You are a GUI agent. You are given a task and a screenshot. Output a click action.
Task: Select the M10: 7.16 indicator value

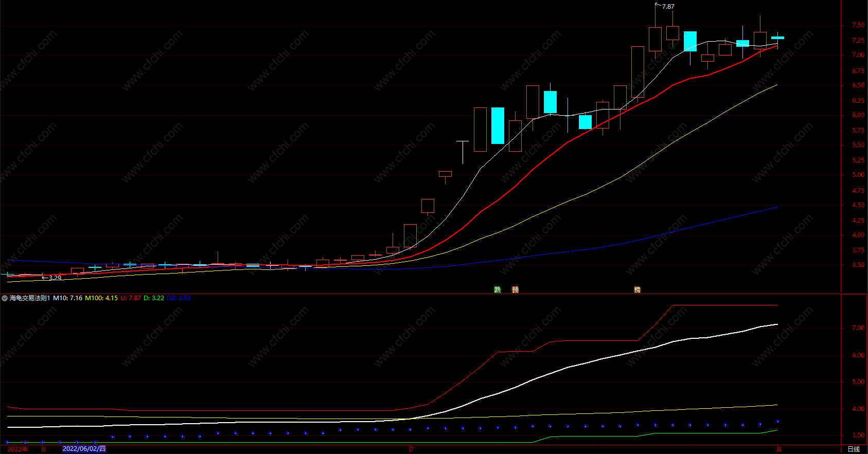coord(68,298)
